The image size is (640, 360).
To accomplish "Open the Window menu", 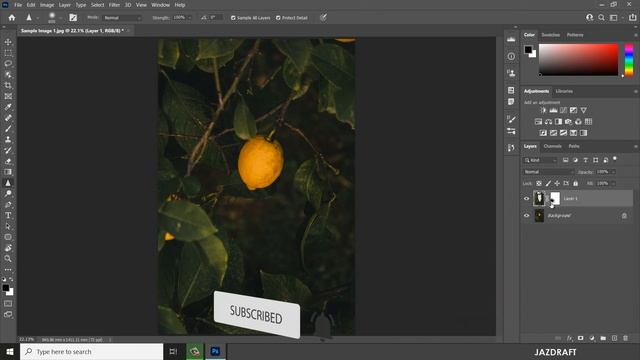I will [x=160, y=5].
